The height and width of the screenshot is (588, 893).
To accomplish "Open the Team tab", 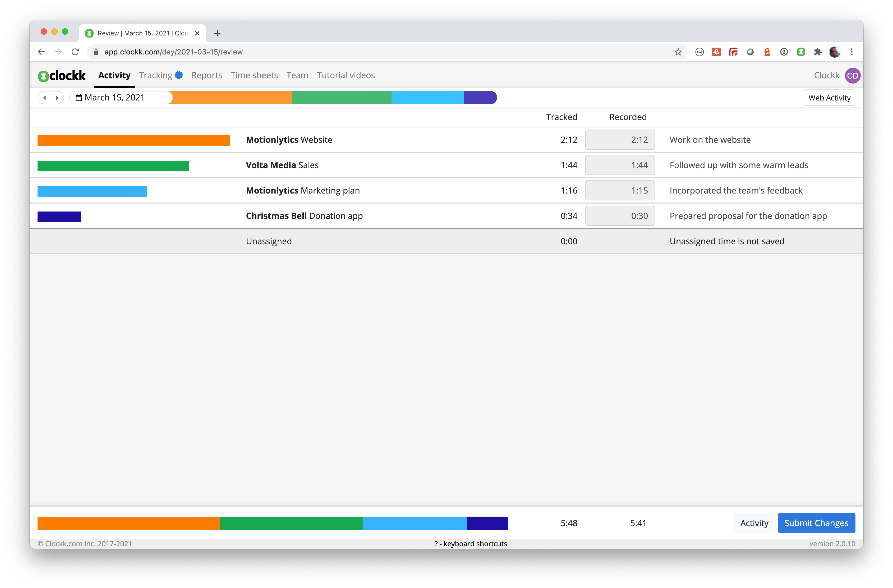I will pos(297,75).
